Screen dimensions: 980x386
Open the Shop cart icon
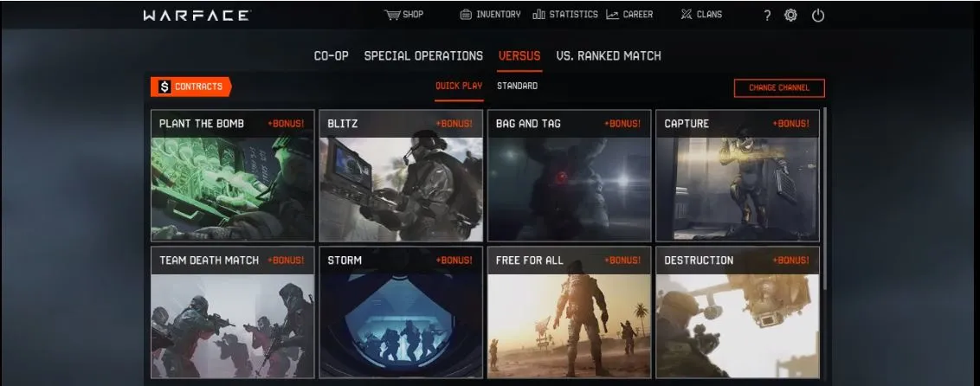[392, 15]
